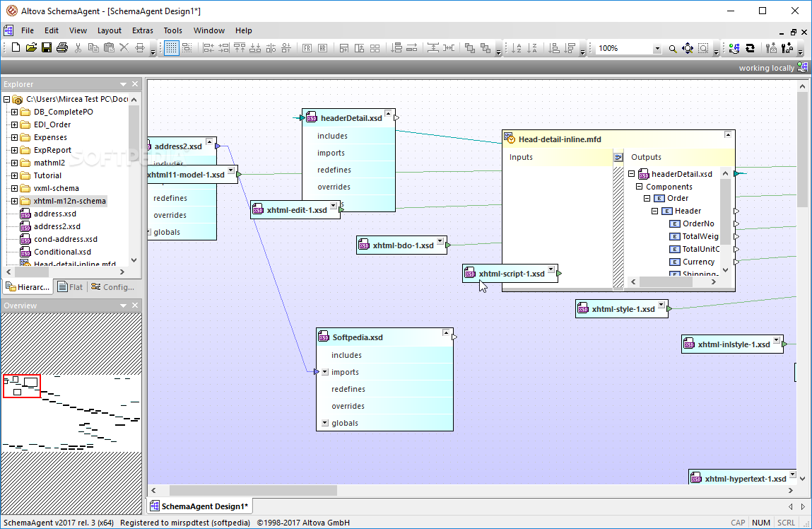Switch to the Config explorer tab

(112, 287)
